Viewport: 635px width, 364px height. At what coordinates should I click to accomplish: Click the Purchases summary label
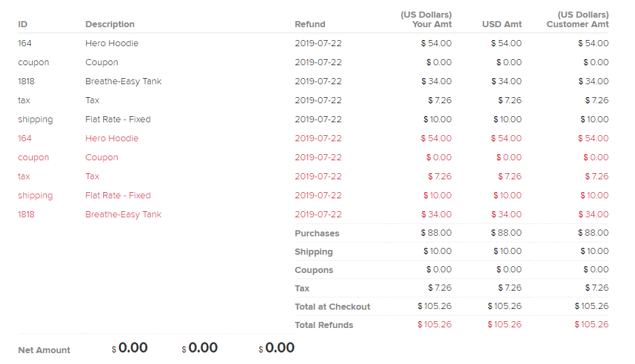click(x=317, y=234)
